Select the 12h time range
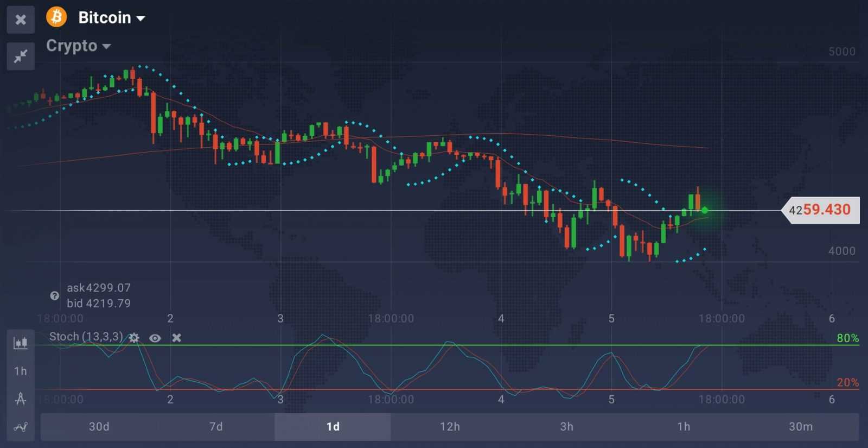 (450, 427)
